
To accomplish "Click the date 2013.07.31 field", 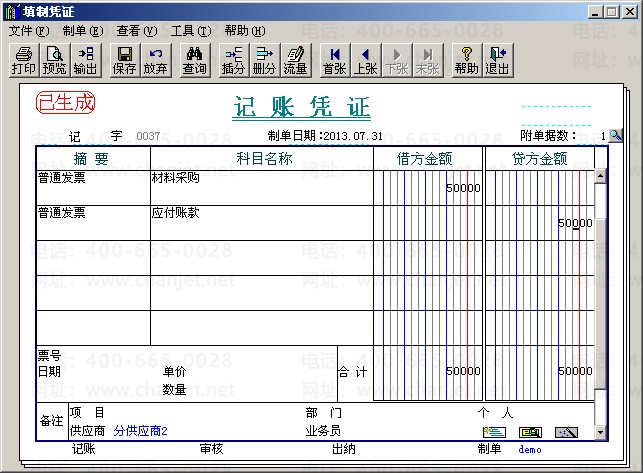I will [x=353, y=136].
